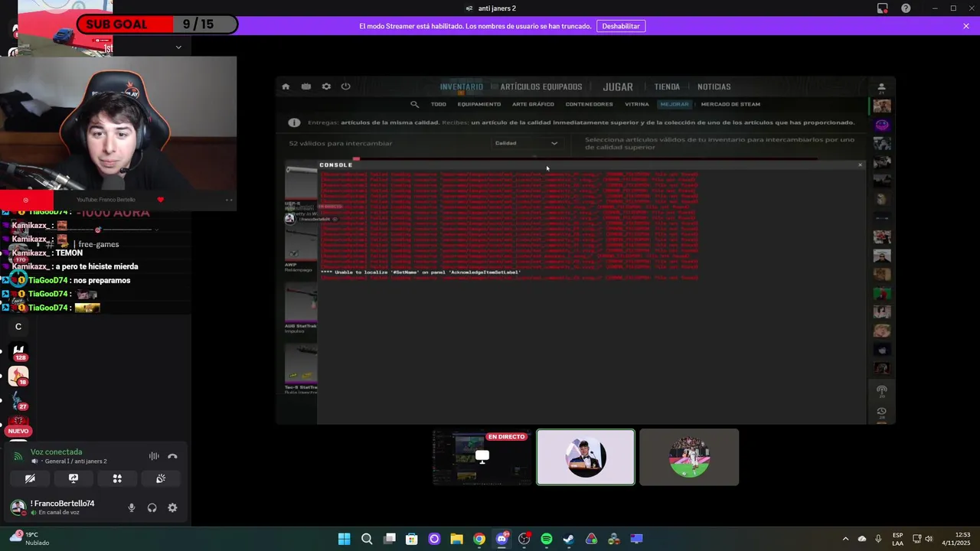Switch to ARTÍCULOS EQUIPADOS tab
This screenshot has width=980, height=551.
tap(541, 86)
